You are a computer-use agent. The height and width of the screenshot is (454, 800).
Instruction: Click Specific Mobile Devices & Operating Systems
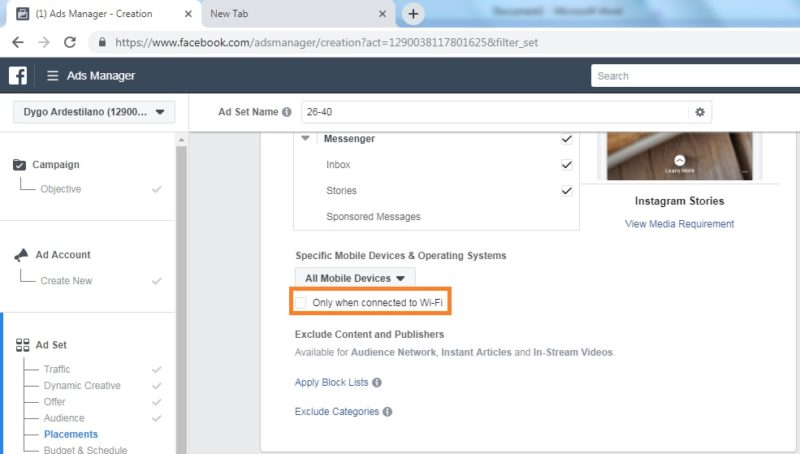pyautogui.click(x=401, y=255)
